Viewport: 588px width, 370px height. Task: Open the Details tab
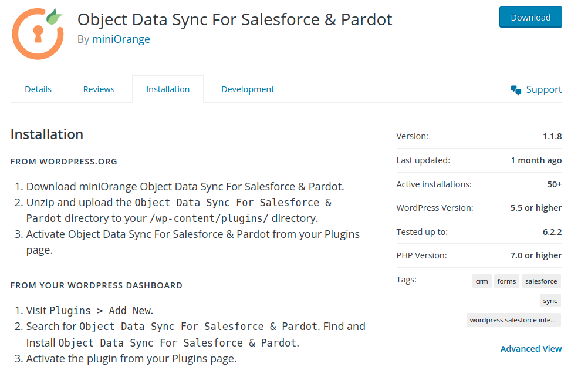(38, 89)
